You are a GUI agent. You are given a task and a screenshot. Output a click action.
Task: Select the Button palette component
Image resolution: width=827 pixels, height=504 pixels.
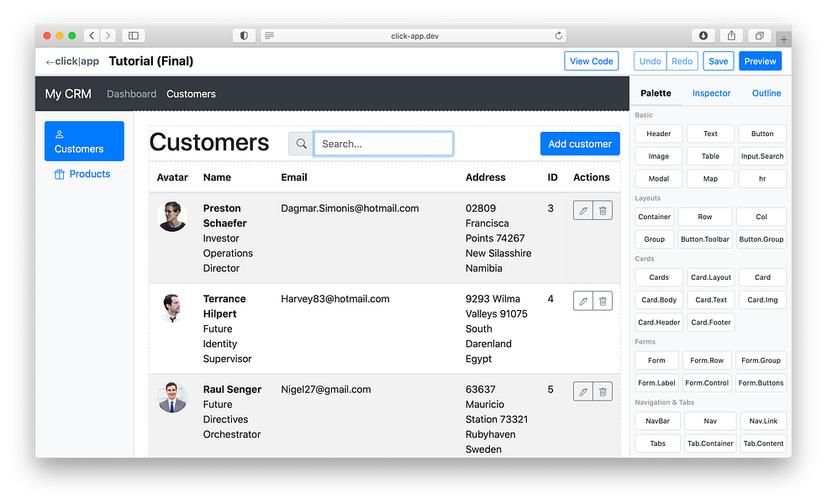tap(762, 134)
